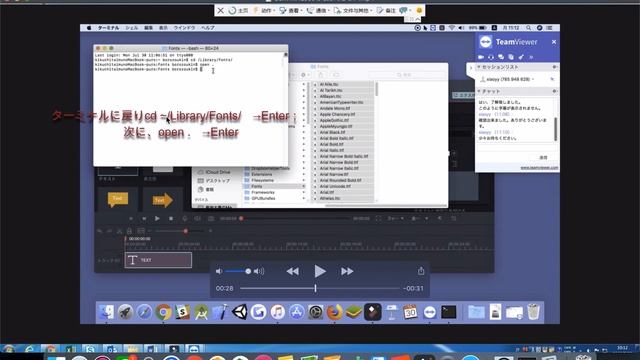The height and width of the screenshot is (360, 640).
Task: Open the ヘルプ menu
Action: coord(208,28)
